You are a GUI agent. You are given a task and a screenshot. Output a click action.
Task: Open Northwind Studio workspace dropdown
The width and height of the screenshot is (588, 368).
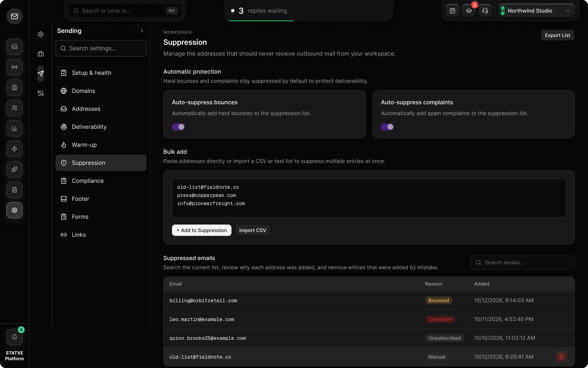coord(537,11)
